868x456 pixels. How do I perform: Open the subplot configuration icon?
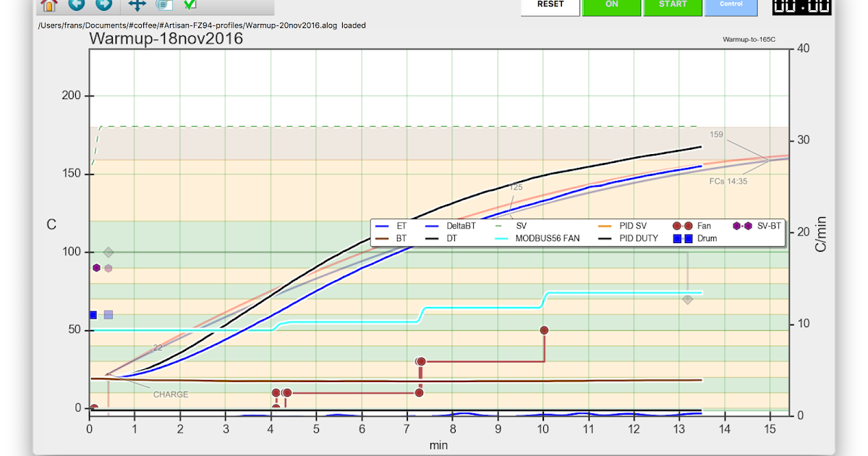(x=164, y=5)
